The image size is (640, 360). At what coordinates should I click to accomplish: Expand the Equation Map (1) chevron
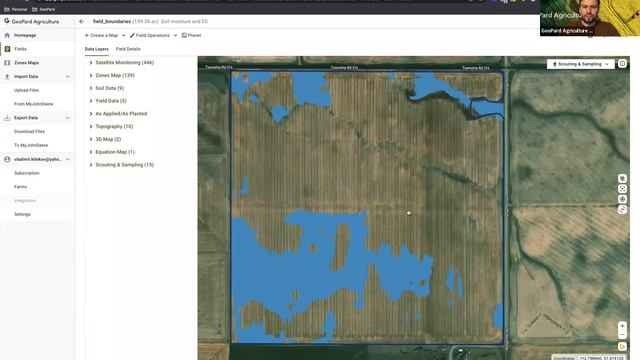[91, 152]
